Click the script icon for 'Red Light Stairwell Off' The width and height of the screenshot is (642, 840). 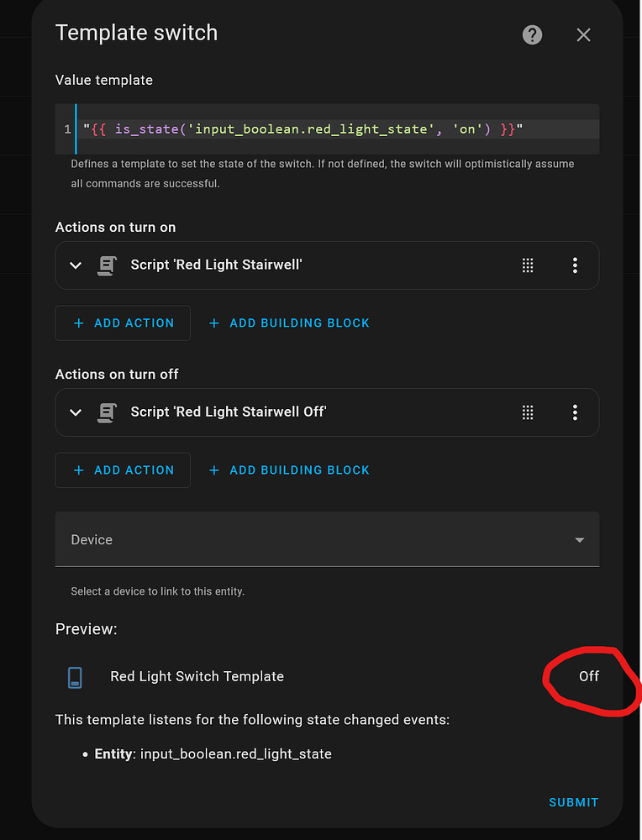[x=106, y=412]
